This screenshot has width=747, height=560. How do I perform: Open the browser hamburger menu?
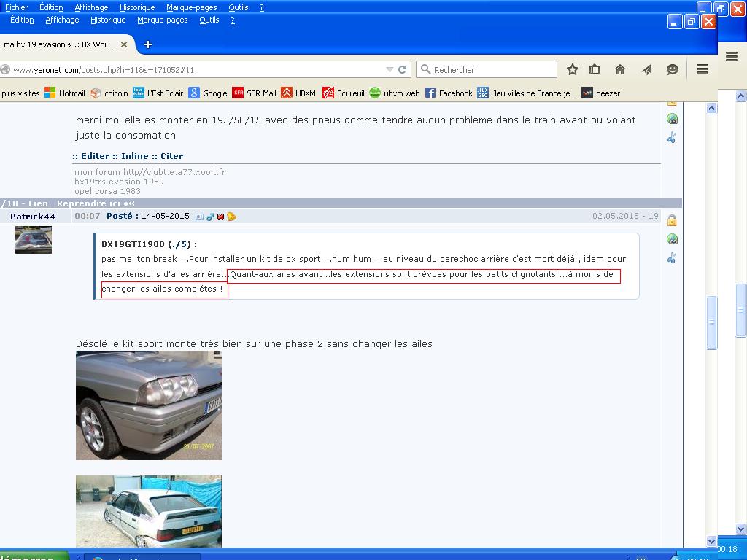[703, 69]
